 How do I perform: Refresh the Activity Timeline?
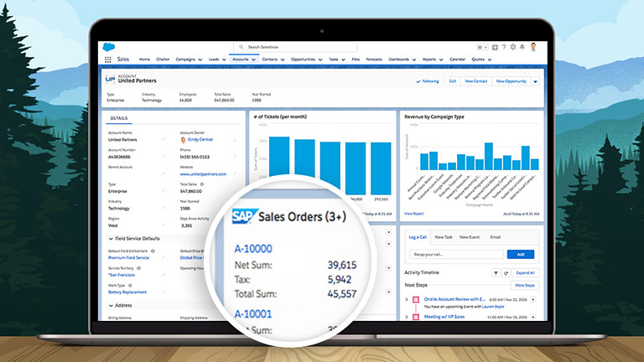(x=505, y=272)
